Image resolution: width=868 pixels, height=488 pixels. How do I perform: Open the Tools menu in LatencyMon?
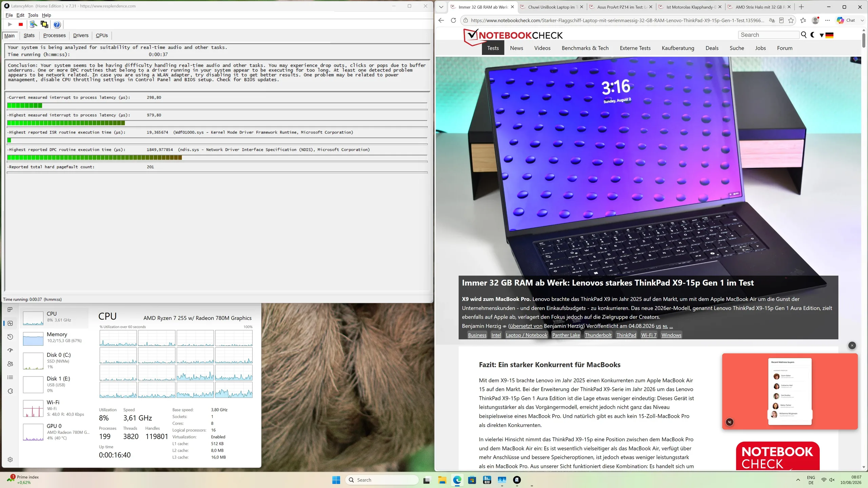point(33,15)
